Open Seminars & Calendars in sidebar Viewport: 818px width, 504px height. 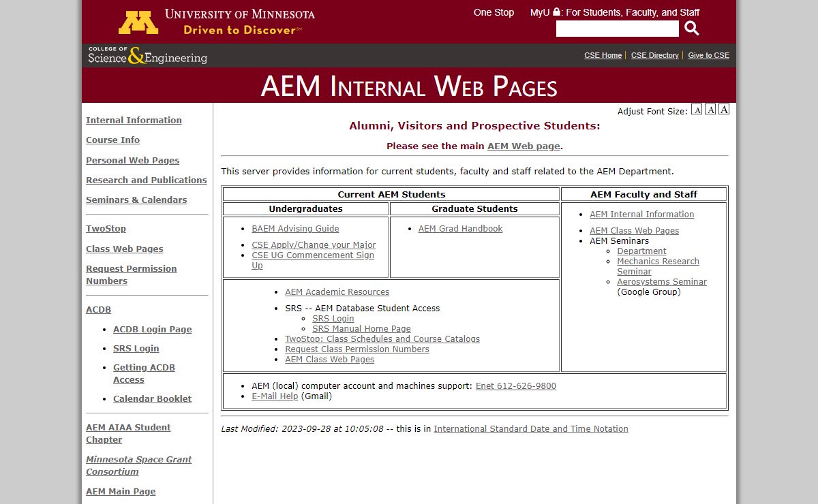point(136,200)
